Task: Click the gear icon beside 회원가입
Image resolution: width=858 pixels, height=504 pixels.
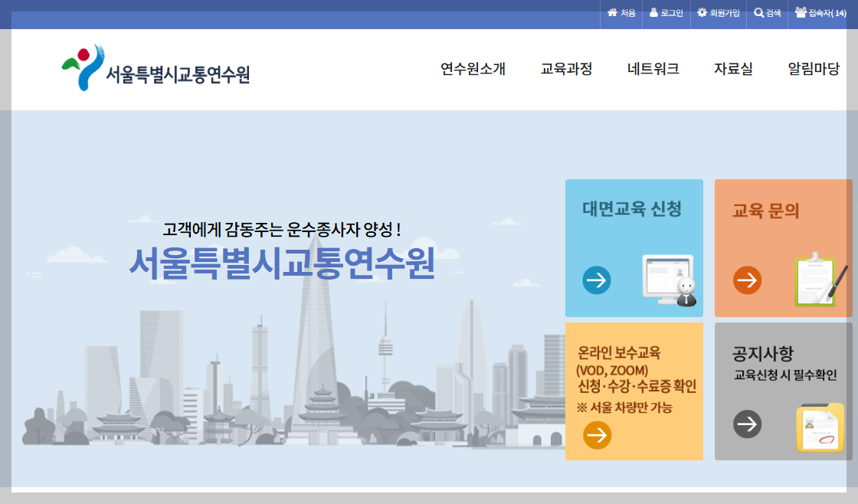Action: coord(702,12)
